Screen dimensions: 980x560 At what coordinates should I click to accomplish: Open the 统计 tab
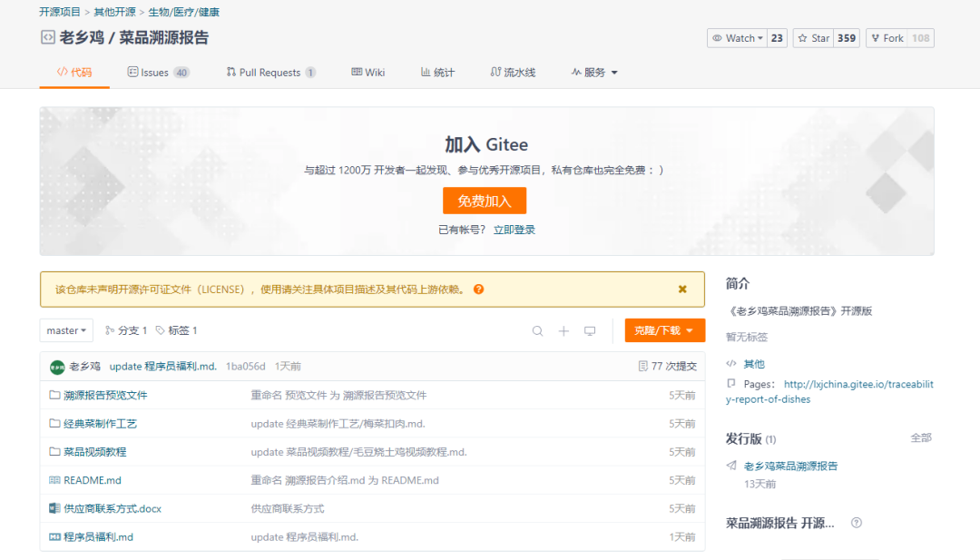tap(437, 73)
